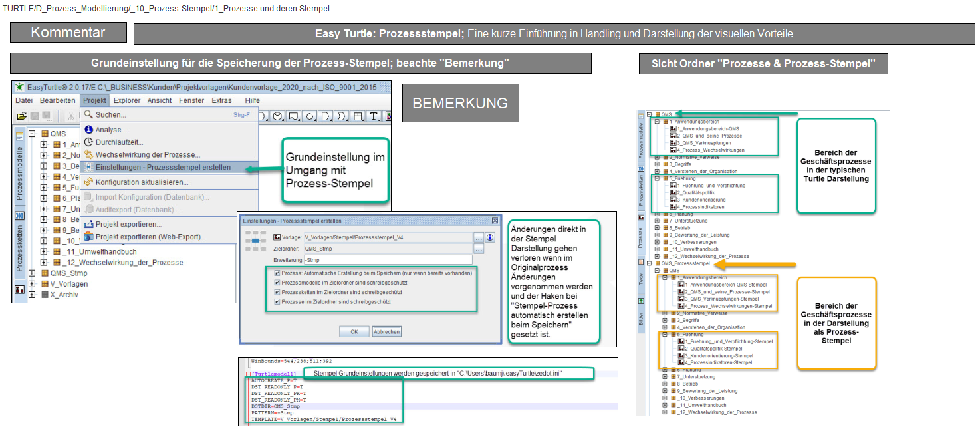Collapse the QMS_Prozessstempel node

click(x=649, y=263)
